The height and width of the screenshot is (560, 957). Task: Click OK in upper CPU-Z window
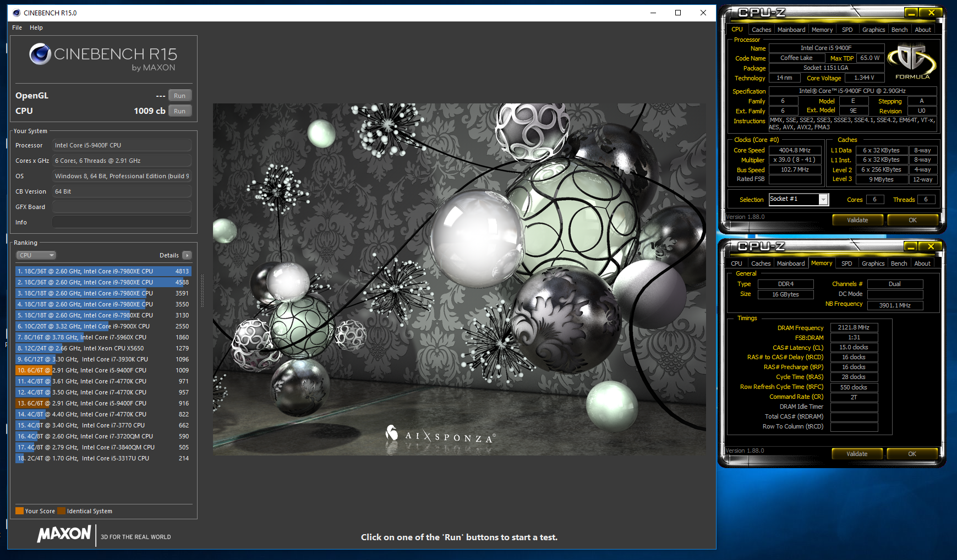point(912,220)
